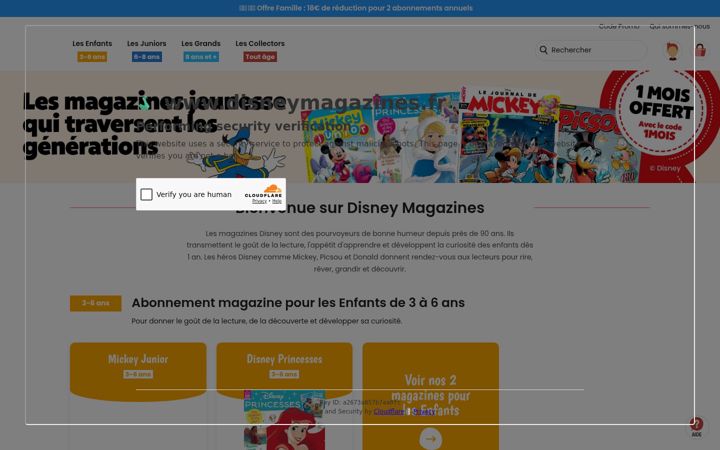Open the Cloudflare Privacy link in widget
720x450 pixels.
point(259,201)
